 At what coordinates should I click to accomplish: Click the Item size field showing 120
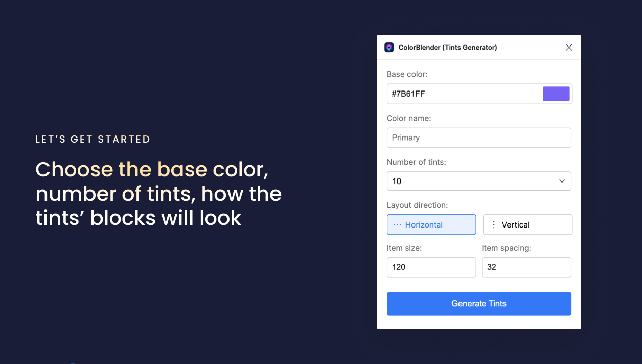pyautogui.click(x=431, y=267)
